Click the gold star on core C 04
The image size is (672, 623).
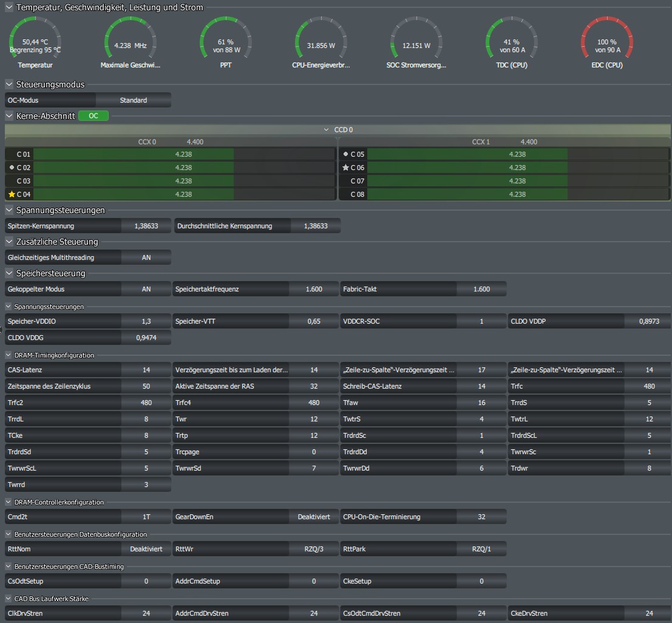[12, 194]
